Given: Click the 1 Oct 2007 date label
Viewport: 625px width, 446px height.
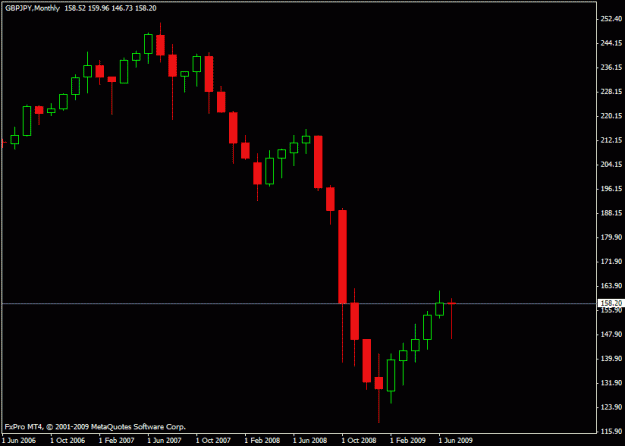Looking at the screenshot, I should point(213,440).
